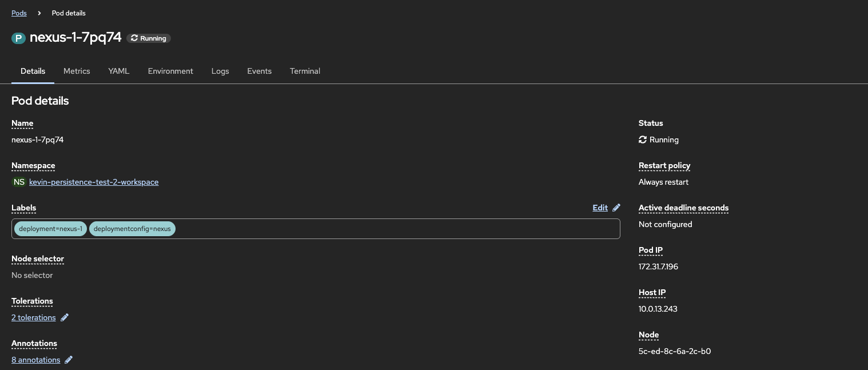Screen dimensions: 868x370
Task: Open kevin-persistence-test-2-workspace namespace link
Action: 94,182
